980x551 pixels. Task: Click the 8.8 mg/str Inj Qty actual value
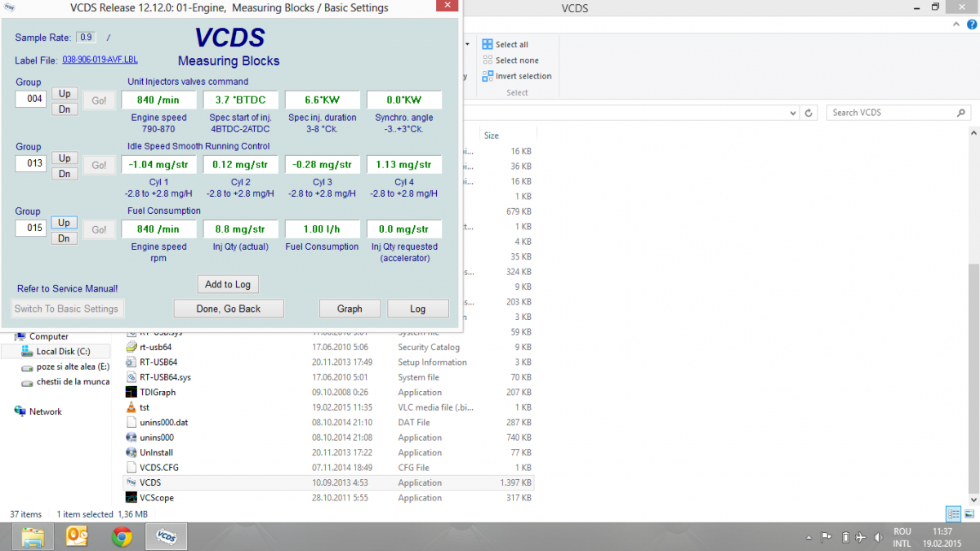click(241, 229)
